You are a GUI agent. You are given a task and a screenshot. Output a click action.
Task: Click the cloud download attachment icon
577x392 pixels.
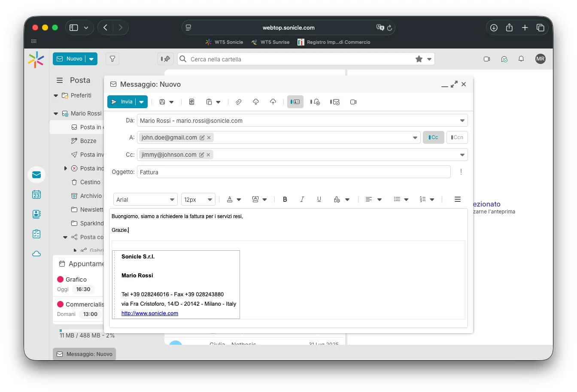pyautogui.click(x=256, y=102)
